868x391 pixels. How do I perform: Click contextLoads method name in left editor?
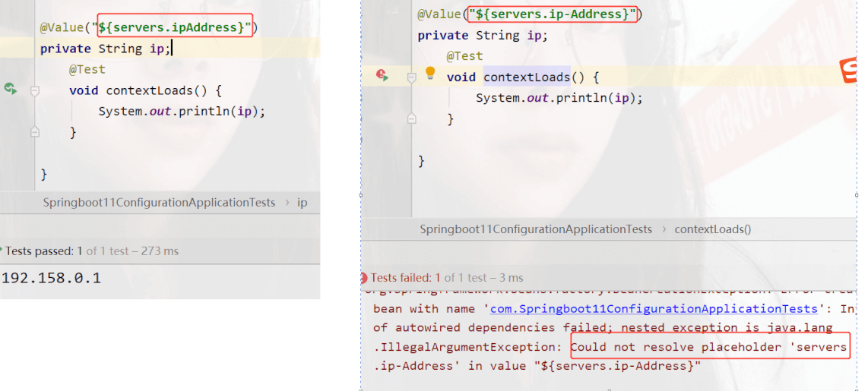pos(150,90)
